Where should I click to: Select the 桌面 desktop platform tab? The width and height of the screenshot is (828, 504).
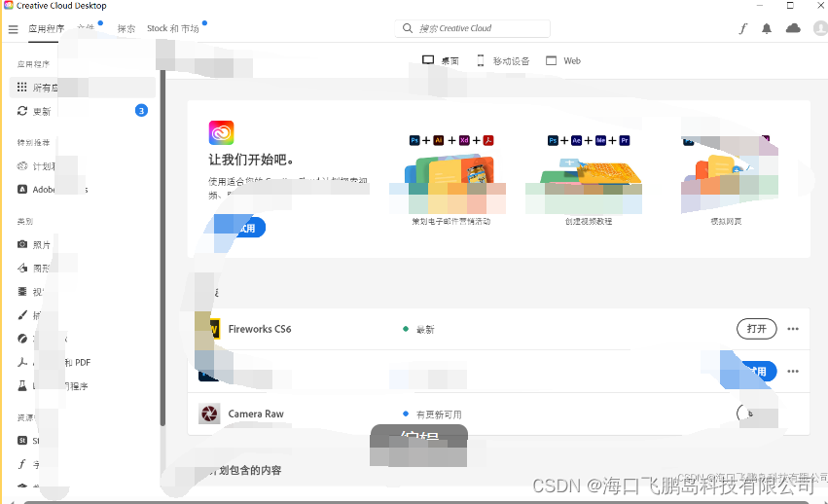[x=441, y=60]
